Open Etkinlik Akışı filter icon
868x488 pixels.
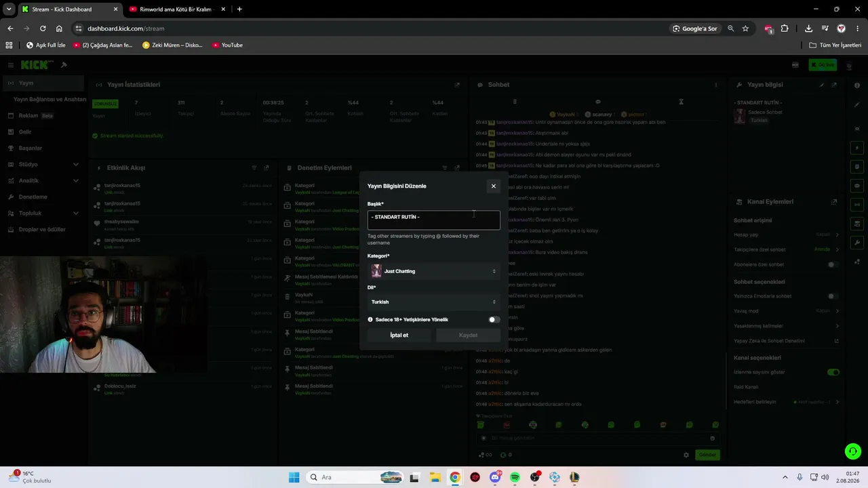pyautogui.click(x=254, y=167)
